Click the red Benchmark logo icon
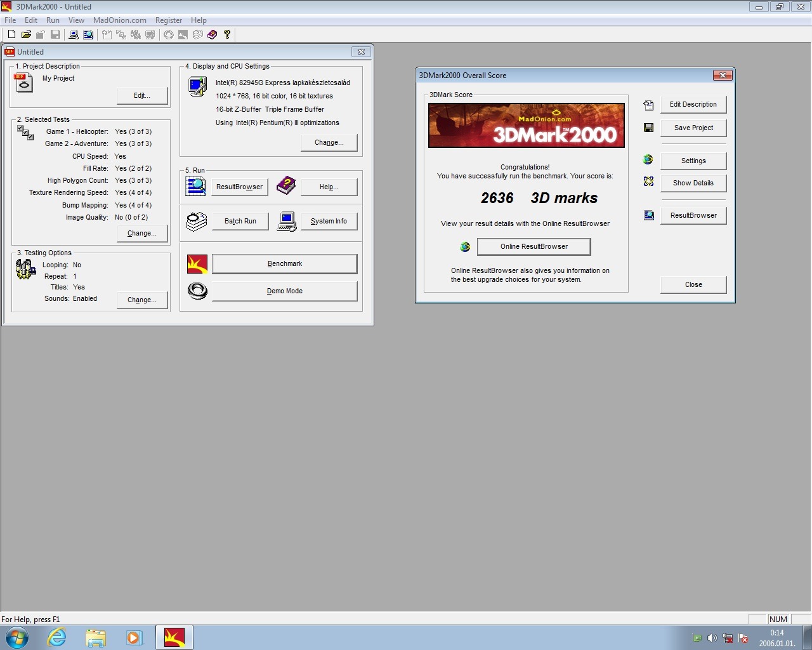The height and width of the screenshot is (650, 812). point(197,263)
